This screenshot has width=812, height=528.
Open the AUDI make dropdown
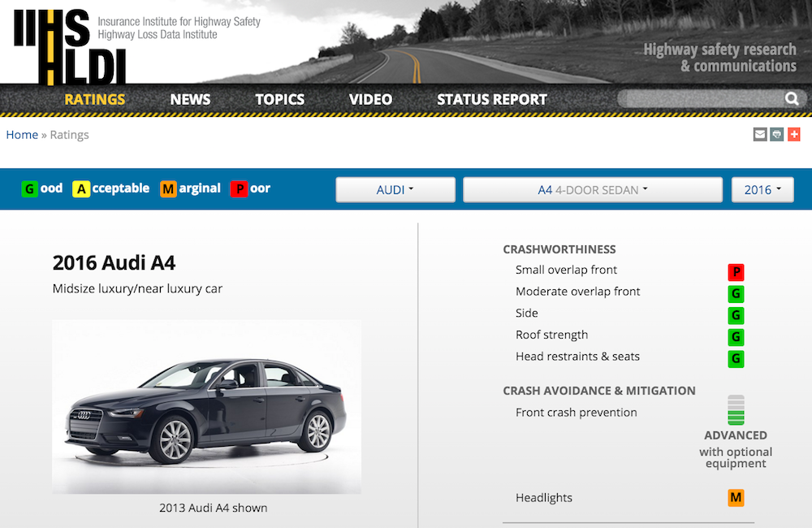[395, 189]
